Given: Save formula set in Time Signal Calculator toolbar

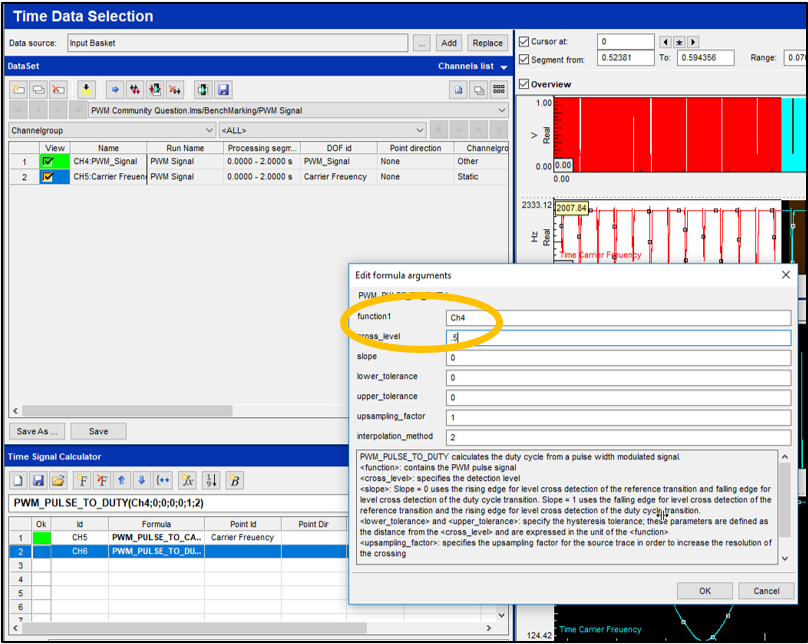Looking at the screenshot, I should [x=38, y=481].
